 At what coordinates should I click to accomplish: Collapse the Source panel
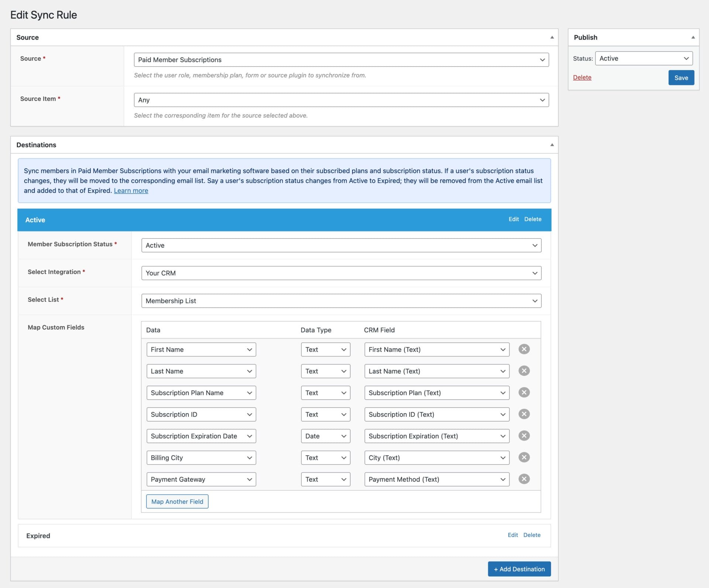[x=552, y=37]
